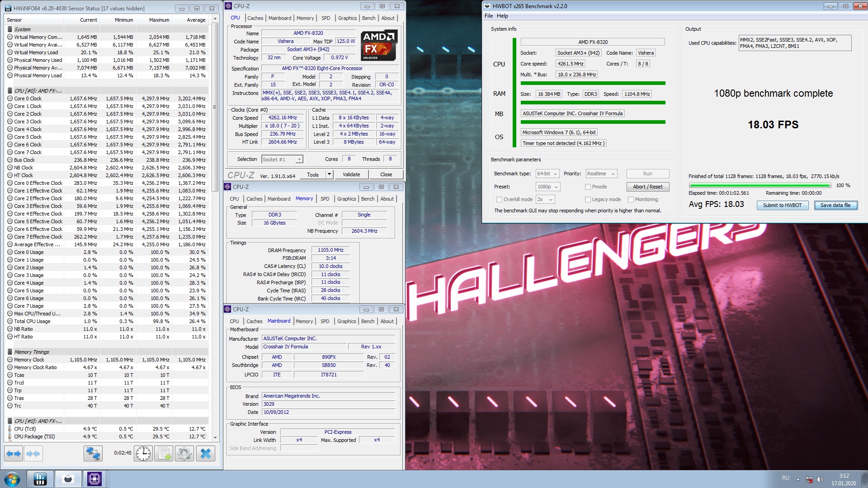
Task: Click the Memory Timings section group icon
Action: pyautogui.click(x=10, y=352)
